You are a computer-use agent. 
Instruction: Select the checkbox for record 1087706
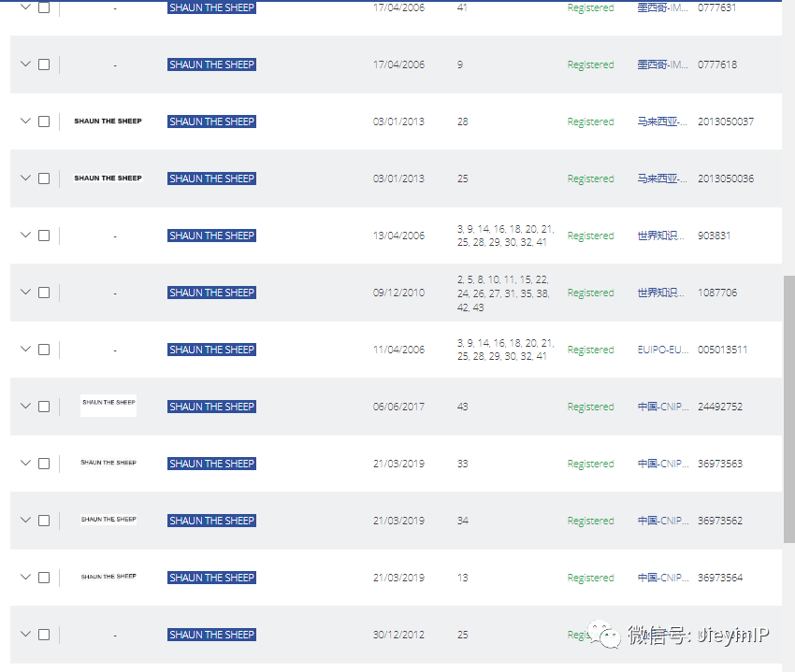point(44,293)
